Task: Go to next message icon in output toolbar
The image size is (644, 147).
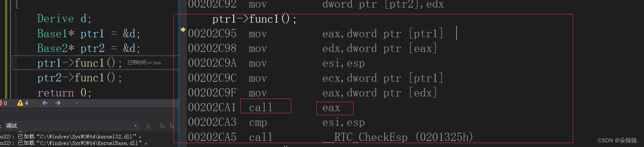Action: click(x=171, y=125)
